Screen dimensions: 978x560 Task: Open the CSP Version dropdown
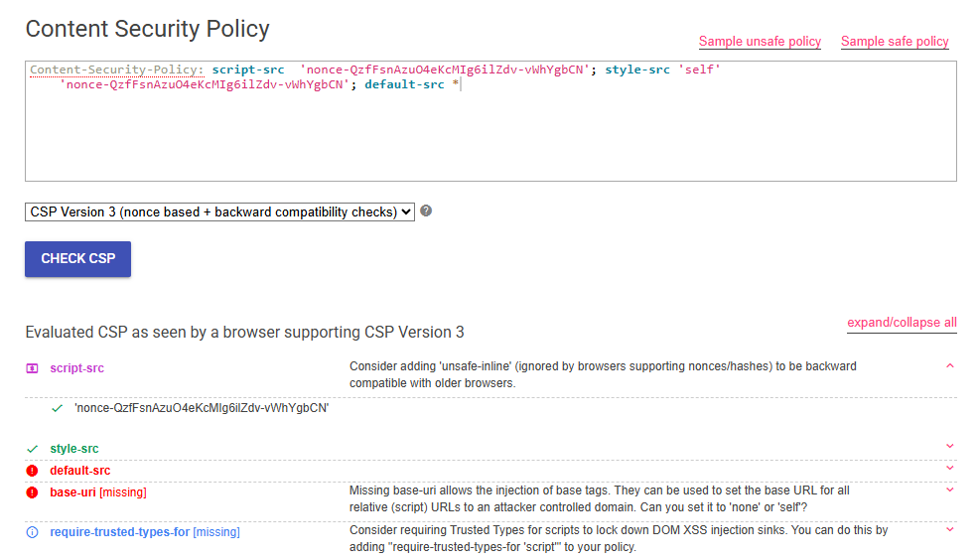(219, 211)
